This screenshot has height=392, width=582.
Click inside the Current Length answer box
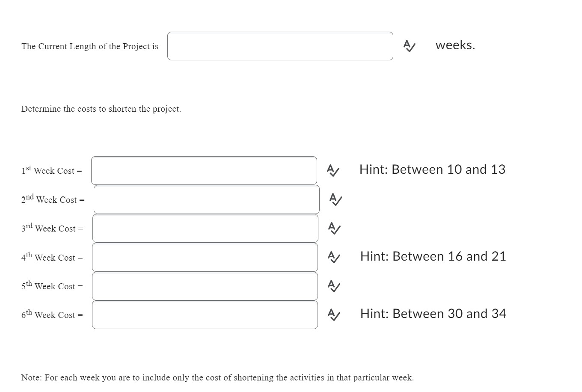[280, 46]
